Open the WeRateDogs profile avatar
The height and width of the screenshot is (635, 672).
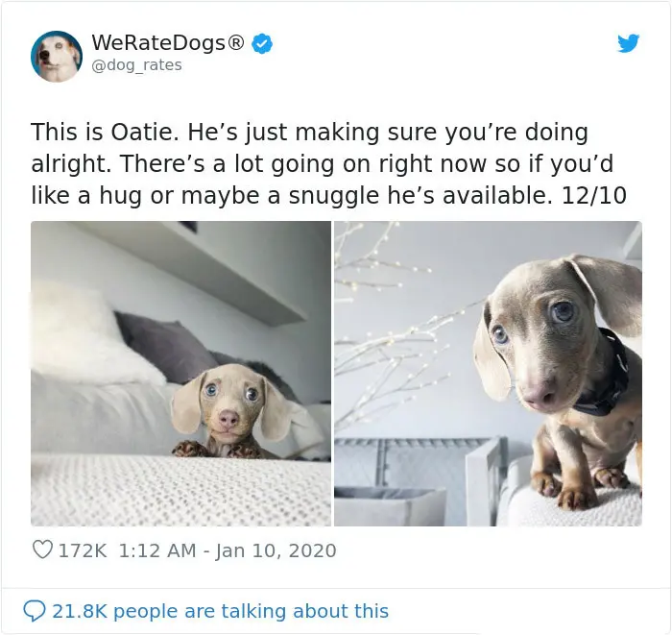[x=56, y=56]
